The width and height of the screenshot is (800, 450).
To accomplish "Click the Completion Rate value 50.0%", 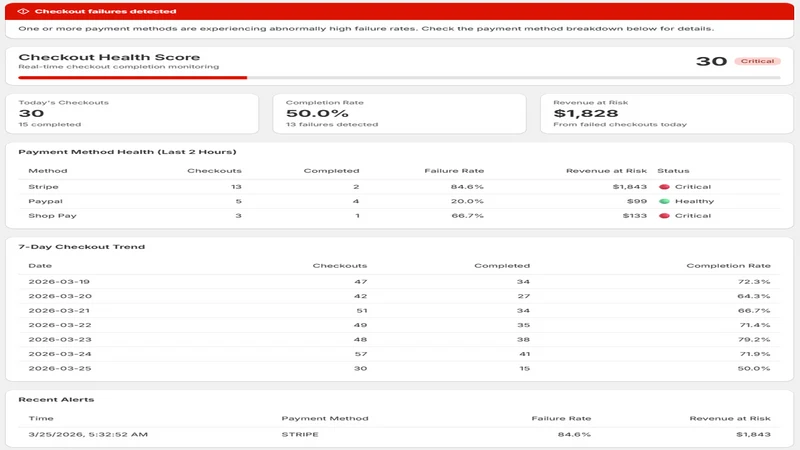I will coord(317,113).
